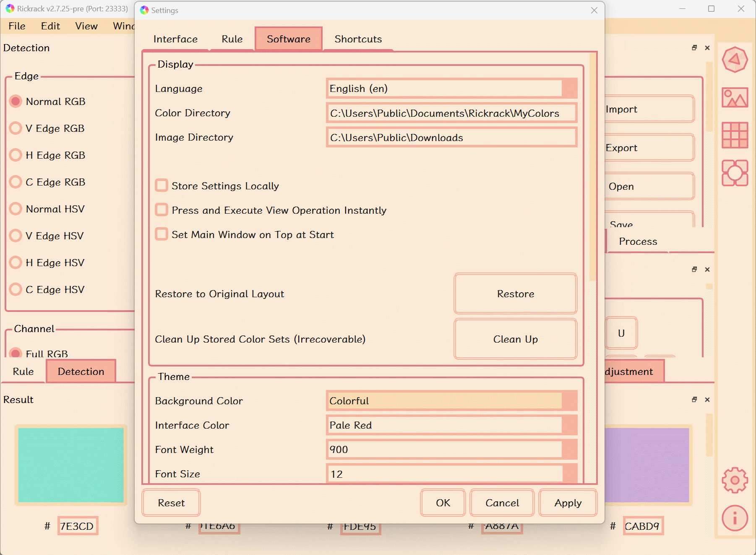Close the Result panel with x icon
Screen dimensions: 756x555
707,400
